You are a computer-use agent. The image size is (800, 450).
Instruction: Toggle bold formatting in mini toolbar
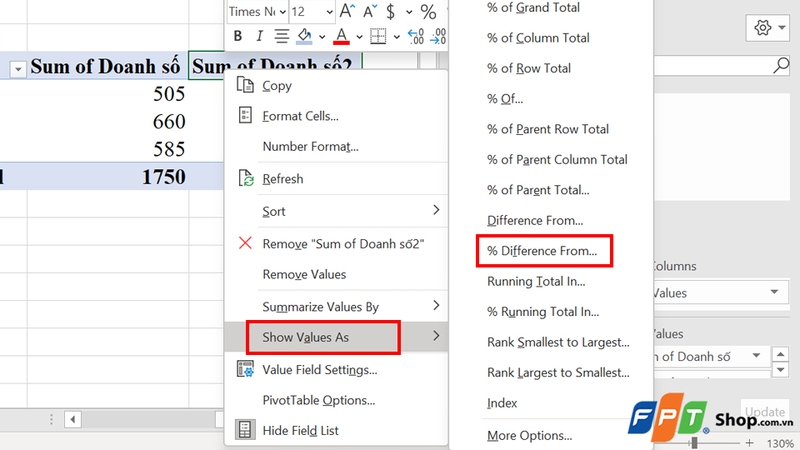coord(237,36)
